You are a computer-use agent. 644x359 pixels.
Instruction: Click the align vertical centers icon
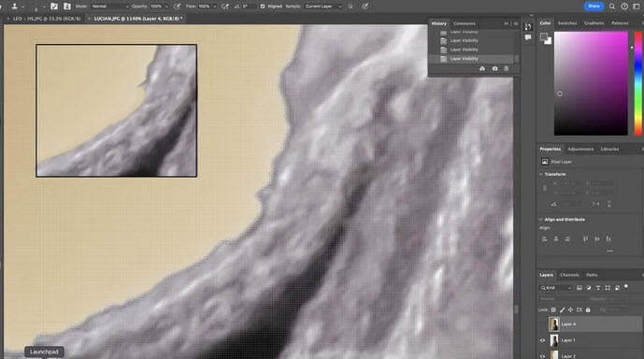point(596,238)
